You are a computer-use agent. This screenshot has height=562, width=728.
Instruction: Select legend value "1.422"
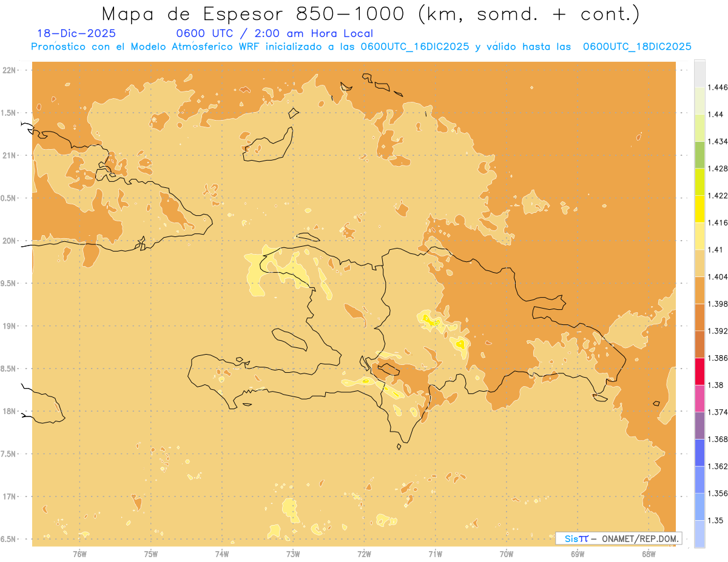click(717, 195)
